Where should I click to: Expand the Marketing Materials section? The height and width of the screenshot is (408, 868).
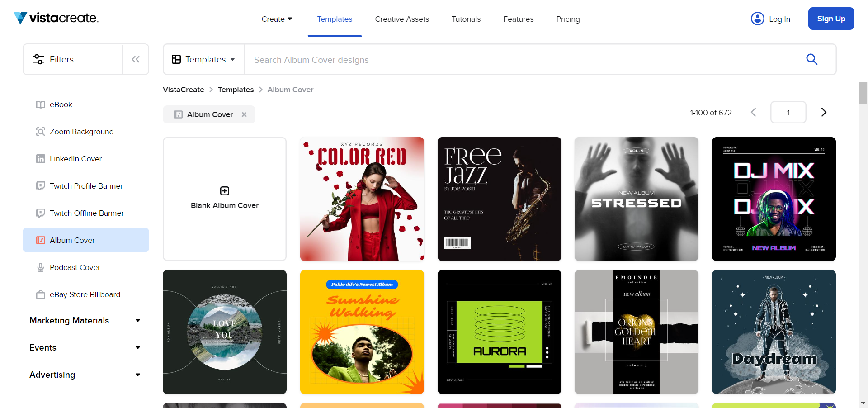coord(85,320)
